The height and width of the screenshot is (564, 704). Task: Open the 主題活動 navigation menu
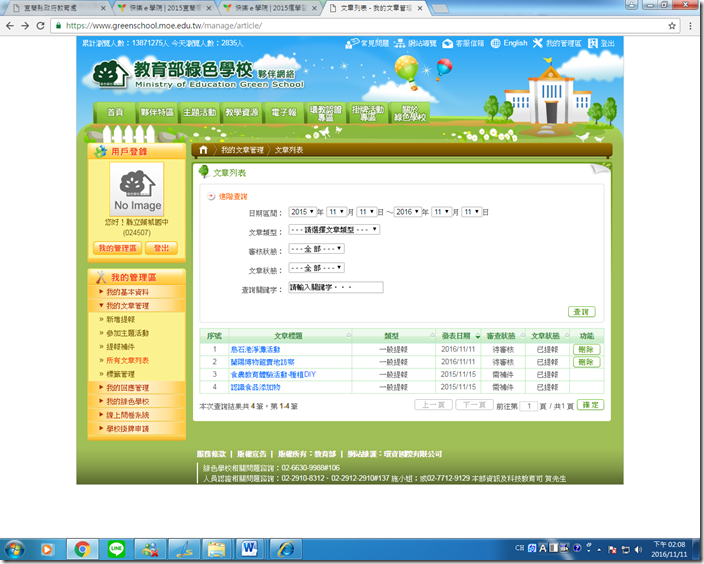pos(199,113)
